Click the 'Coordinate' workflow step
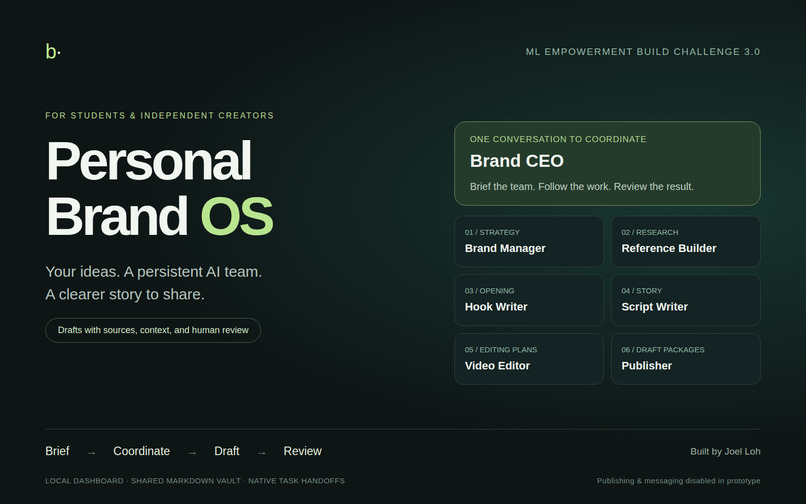 141,451
